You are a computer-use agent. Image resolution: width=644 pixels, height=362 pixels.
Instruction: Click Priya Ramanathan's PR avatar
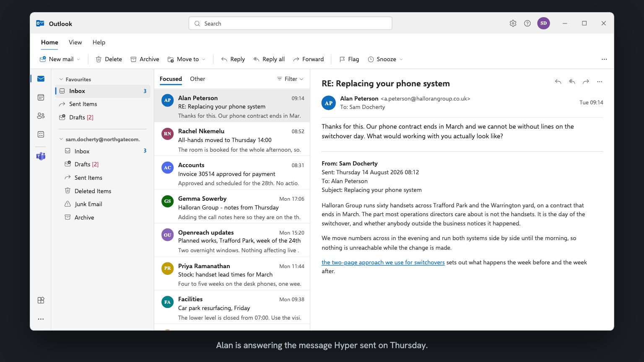point(167,268)
